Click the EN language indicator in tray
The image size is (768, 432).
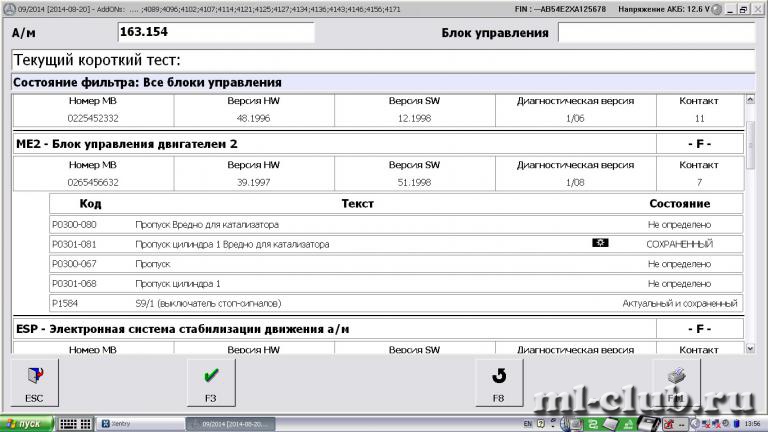[527, 423]
